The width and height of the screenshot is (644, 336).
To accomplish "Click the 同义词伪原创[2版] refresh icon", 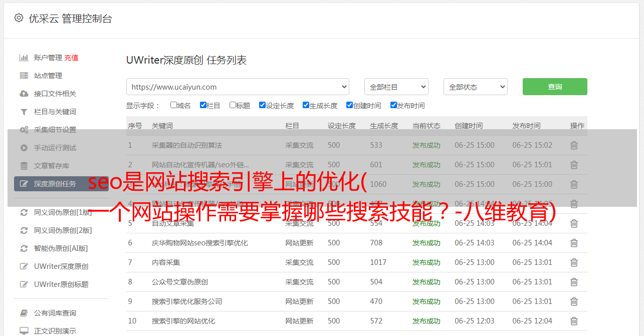I will (24, 230).
